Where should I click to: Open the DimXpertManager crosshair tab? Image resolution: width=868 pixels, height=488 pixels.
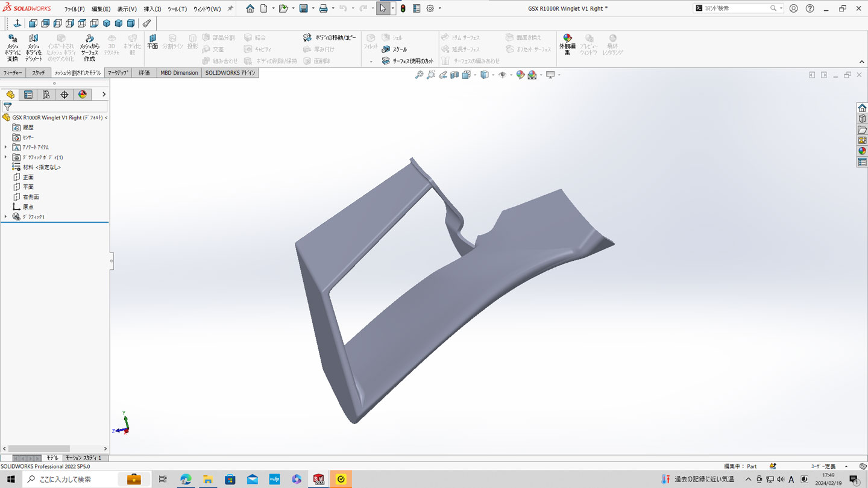point(64,95)
